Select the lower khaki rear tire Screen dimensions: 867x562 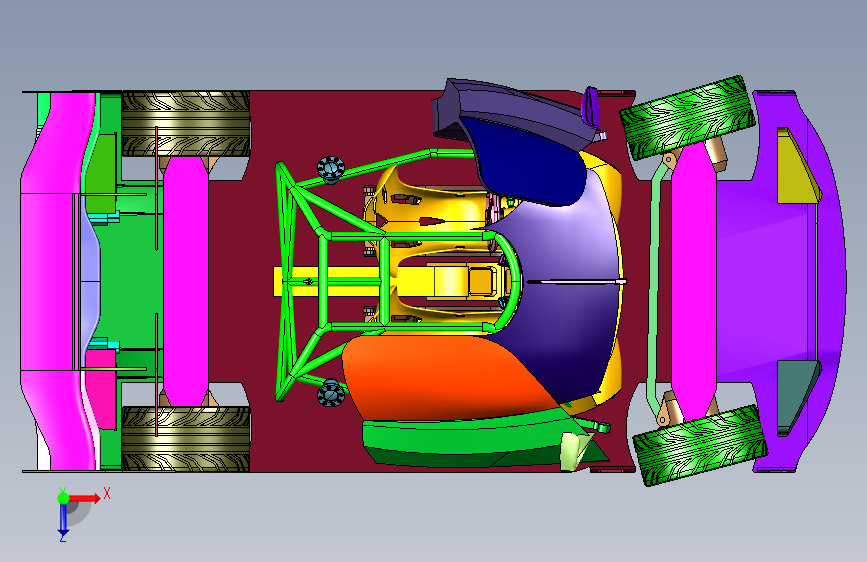click(185, 439)
